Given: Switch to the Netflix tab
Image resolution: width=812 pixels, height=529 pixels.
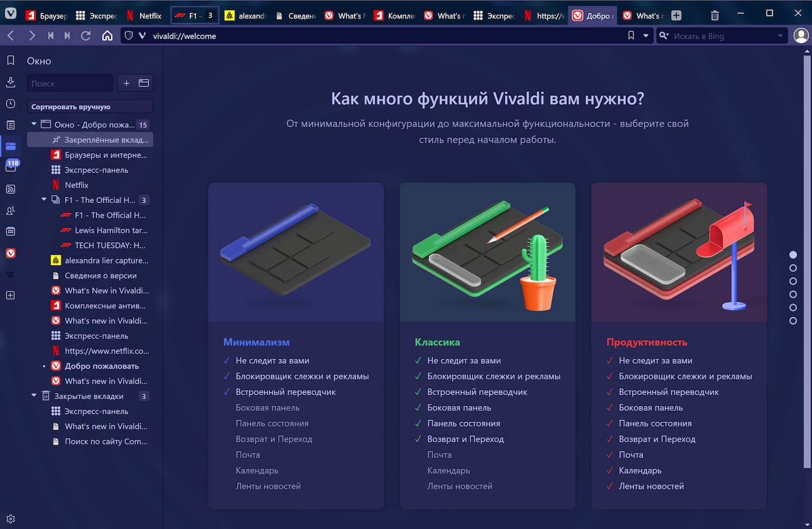Looking at the screenshot, I should click(145, 16).
